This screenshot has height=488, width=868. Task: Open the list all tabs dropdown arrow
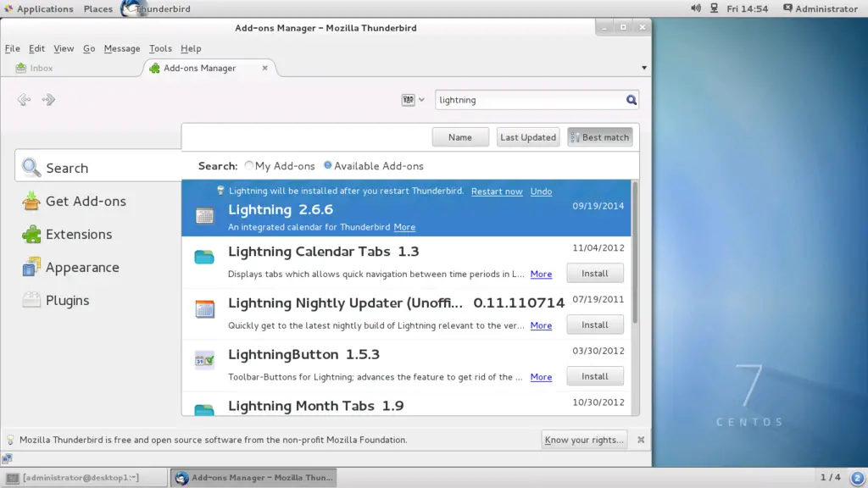644,68
